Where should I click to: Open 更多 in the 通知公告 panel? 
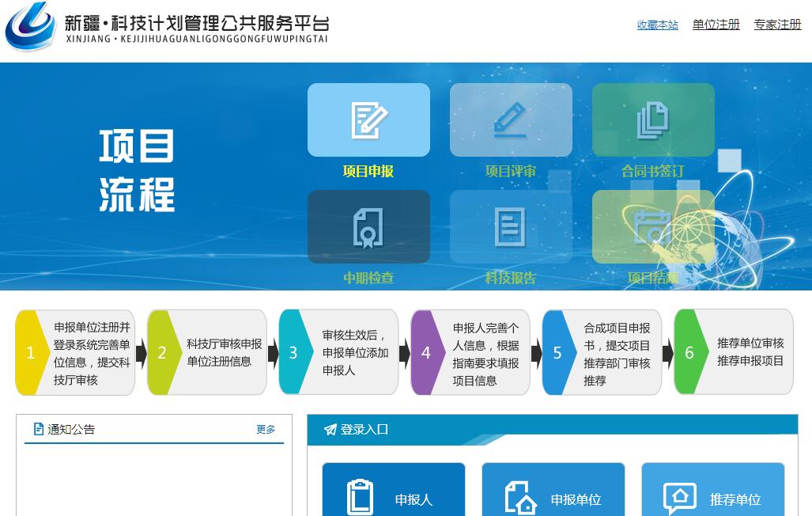click(266, 430)
